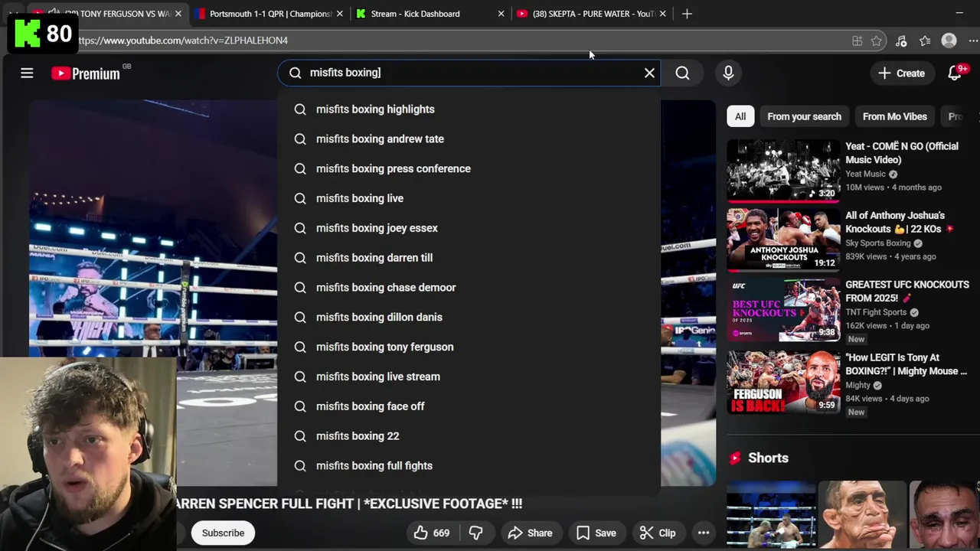
Task: Open Ferguson Is Back video thumbnail
Action: pyautogui.click(x=783, y=382)
